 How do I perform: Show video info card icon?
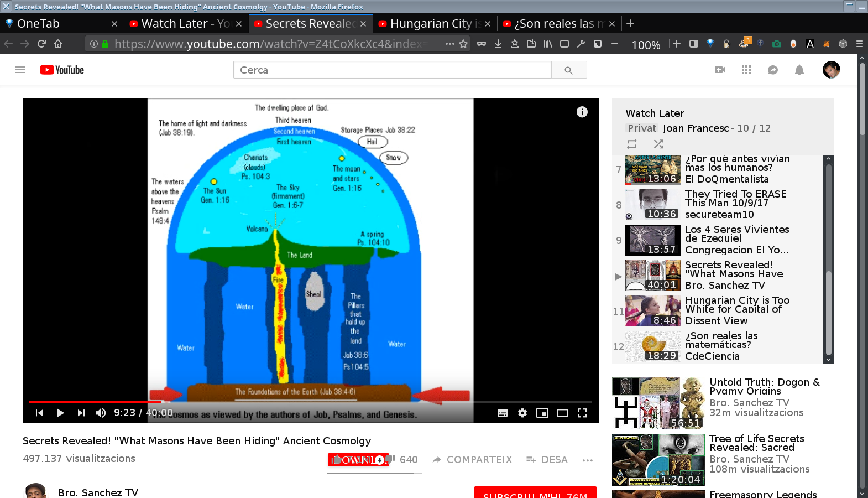(x=582, y=112)
